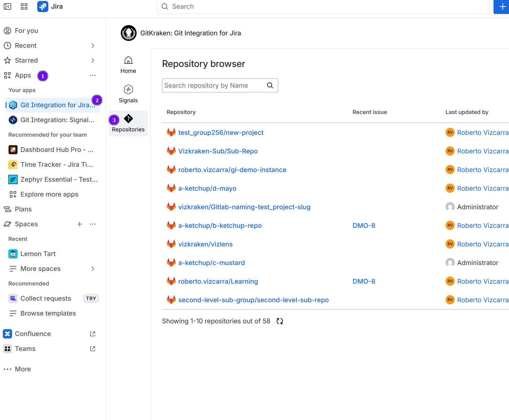Click the plus icon next to Spaces

tap(80, 224)
